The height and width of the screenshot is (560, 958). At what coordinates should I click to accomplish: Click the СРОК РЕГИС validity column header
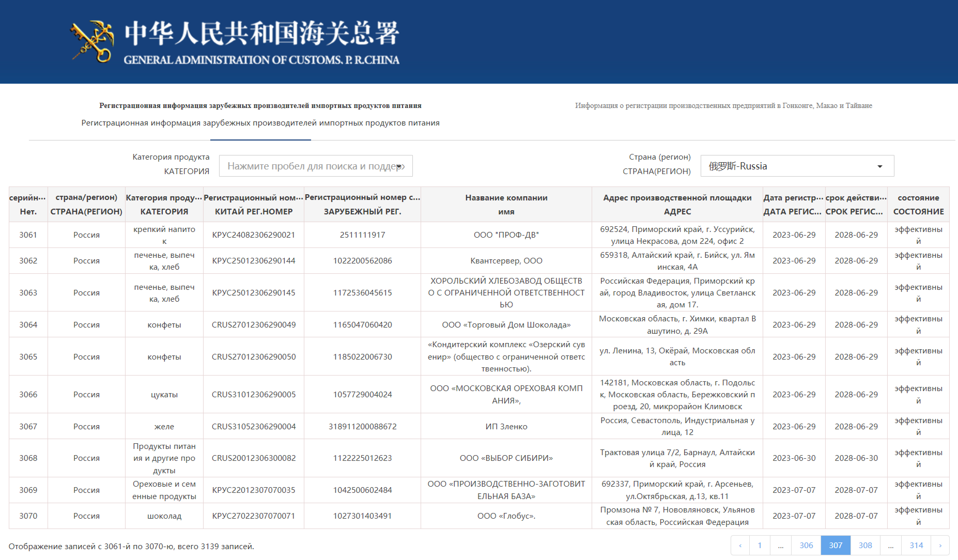pos(856,205)
